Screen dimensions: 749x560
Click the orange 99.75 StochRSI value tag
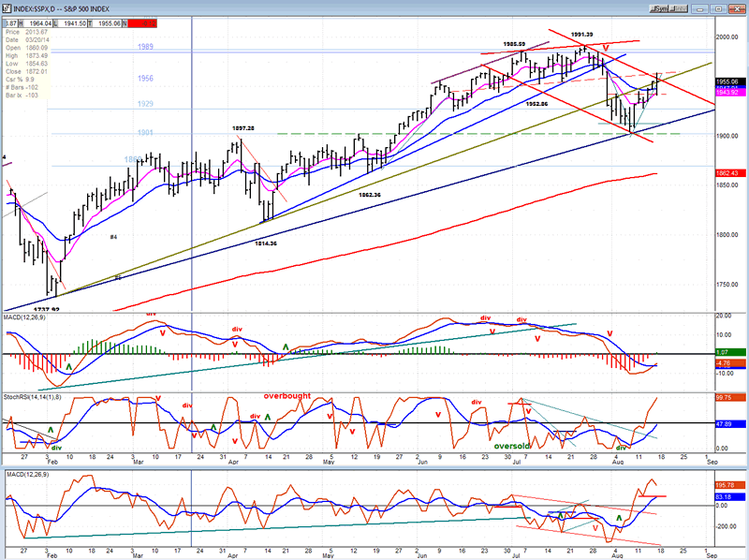click(730, 398)
